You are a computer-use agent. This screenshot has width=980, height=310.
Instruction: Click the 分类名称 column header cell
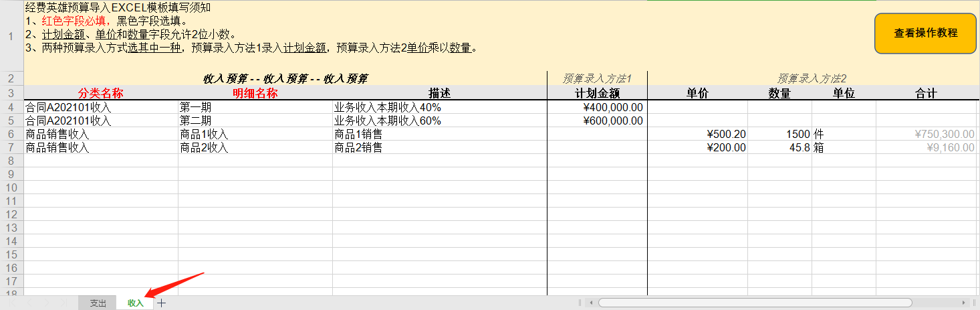pyautogui.click(x=101, y=94)
